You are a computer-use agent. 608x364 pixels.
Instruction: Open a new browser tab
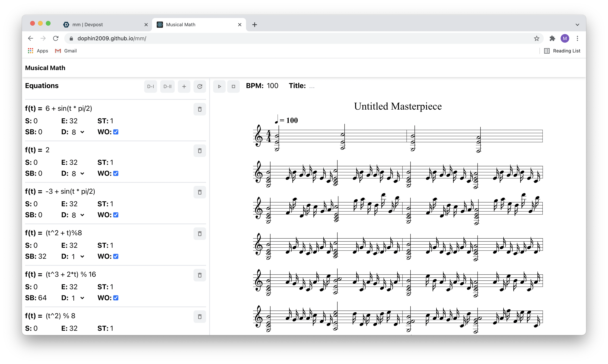click(x=254, y=24)
